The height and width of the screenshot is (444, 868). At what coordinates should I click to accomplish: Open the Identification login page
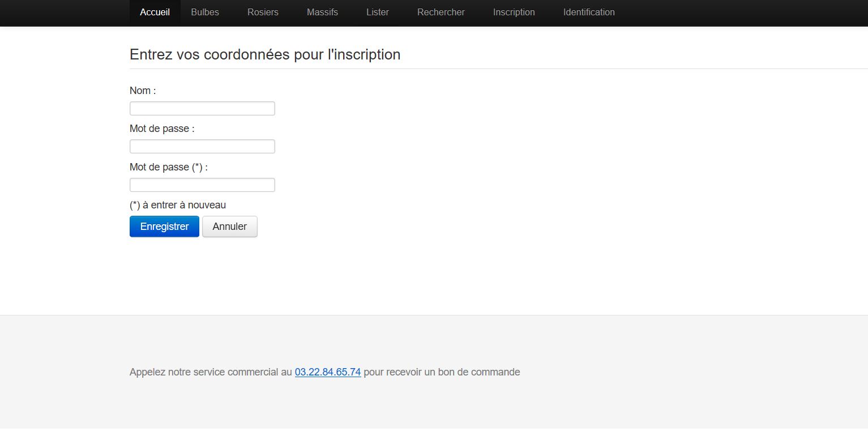point(588,12)
